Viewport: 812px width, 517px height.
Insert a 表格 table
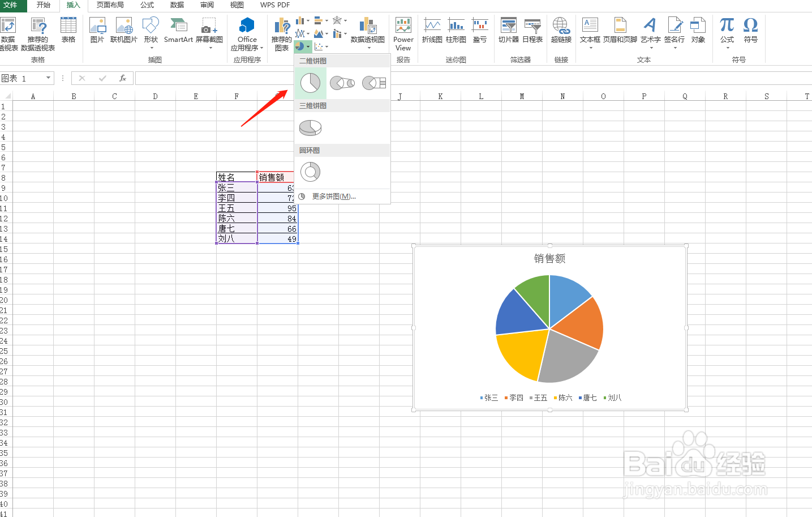(68, 30)
